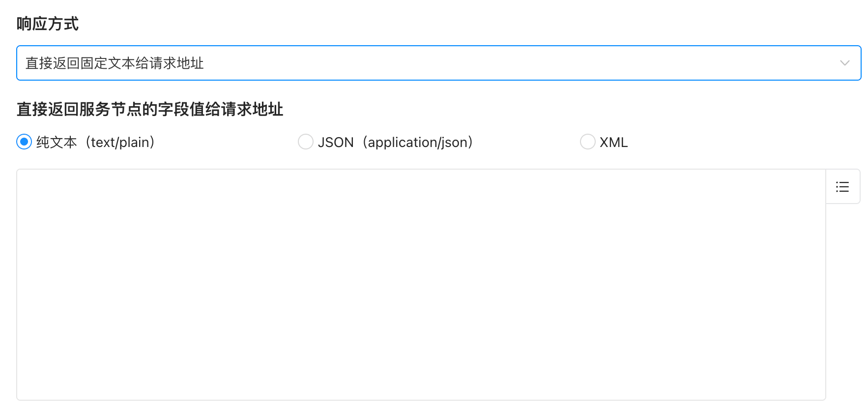Viewport: 868px width, 412px height.
Task: Switch response format to application/json
Action: coord(306,142)
